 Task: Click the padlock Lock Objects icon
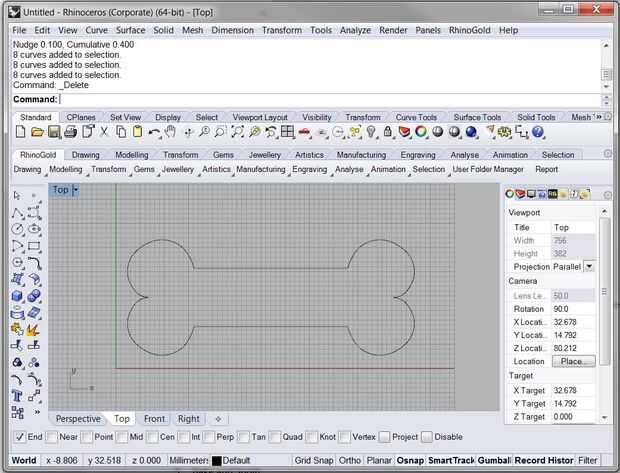pos(388,132)
